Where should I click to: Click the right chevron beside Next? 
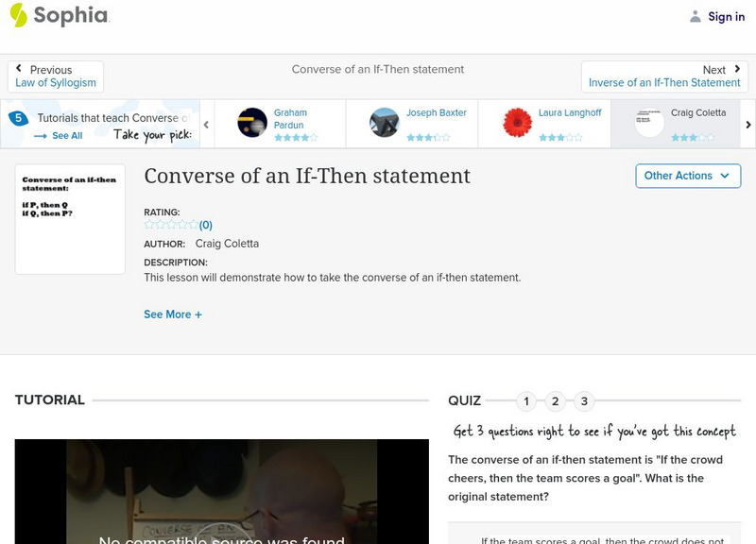[737, 69]
